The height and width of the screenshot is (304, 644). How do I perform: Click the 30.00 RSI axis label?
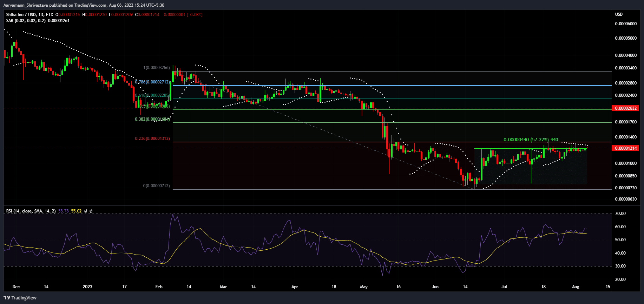(620, 266)
